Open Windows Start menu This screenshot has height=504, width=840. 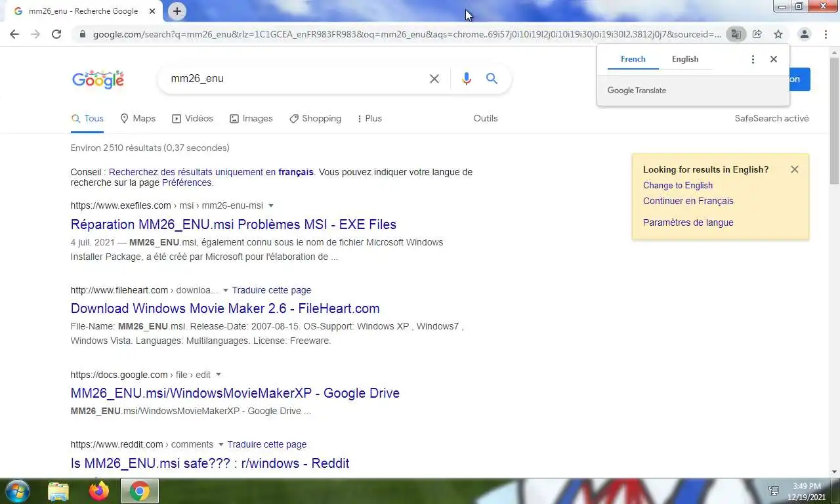coord(17,491)
